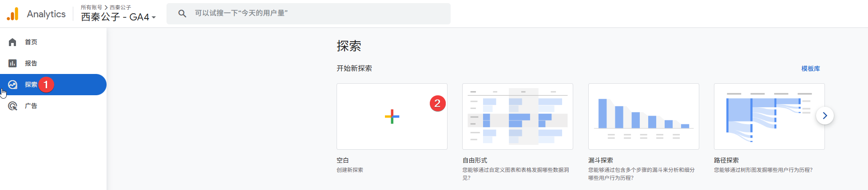Click the 所有账号 breadcrumb link
The width and height of the screenshot is (868, 190).
tap(91, 8)
